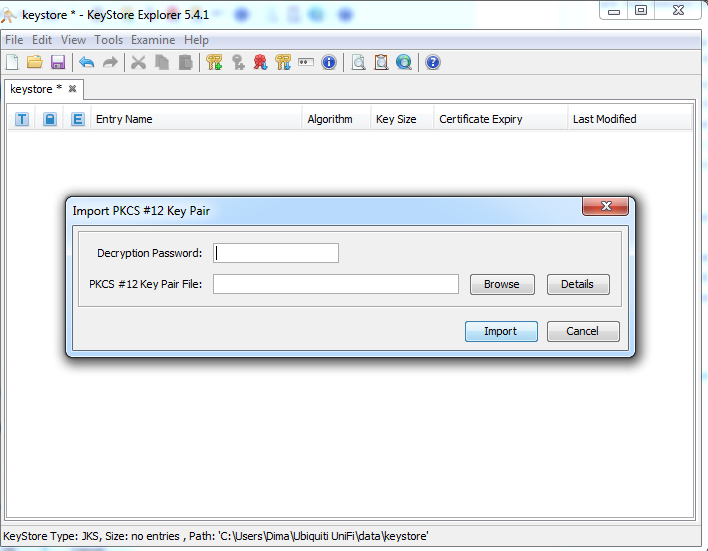
Task: Click the Expiry status E column icon
Action: click(78, 119)
